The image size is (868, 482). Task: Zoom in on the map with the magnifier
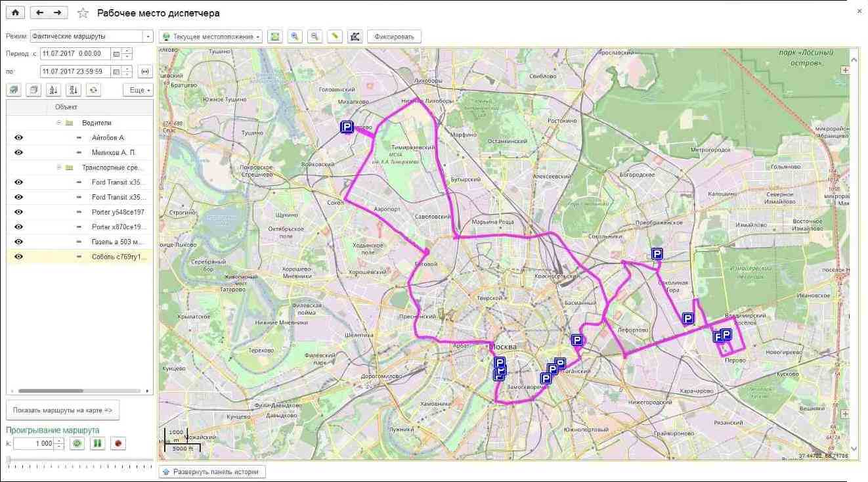pyautogui.click(x=295, y=37)
